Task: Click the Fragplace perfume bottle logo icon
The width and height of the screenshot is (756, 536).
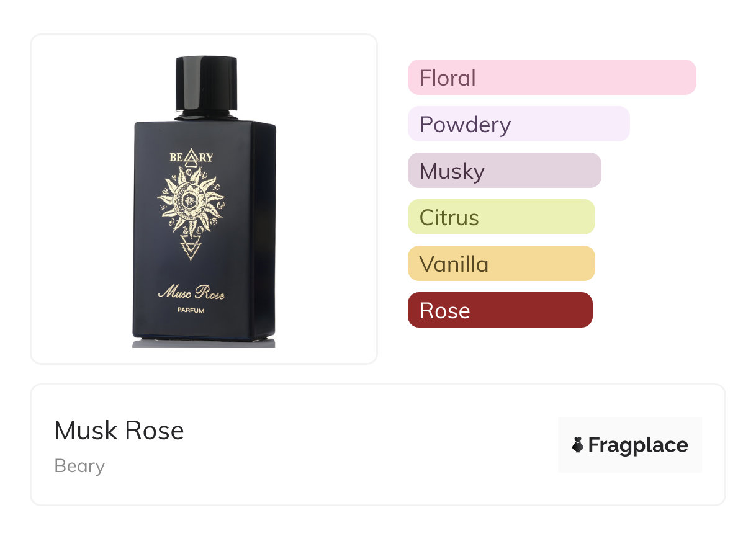Action: [x=578, y=445]
